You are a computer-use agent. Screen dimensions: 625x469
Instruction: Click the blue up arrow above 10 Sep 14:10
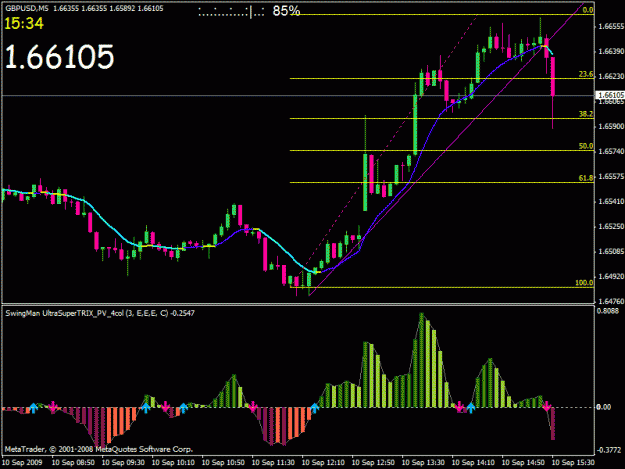tap(471, 408)
